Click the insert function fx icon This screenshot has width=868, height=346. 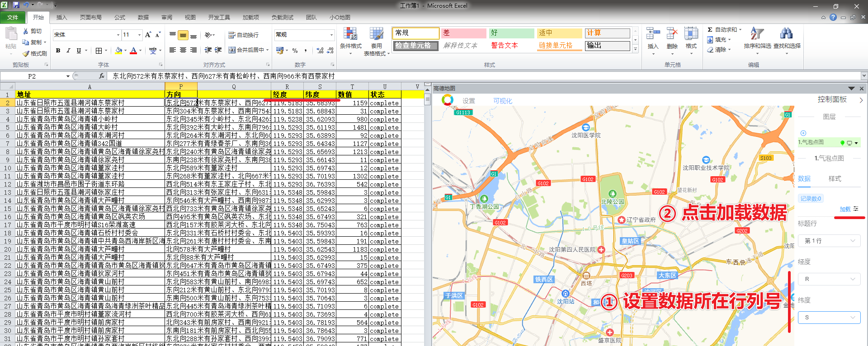click(102, 76)
